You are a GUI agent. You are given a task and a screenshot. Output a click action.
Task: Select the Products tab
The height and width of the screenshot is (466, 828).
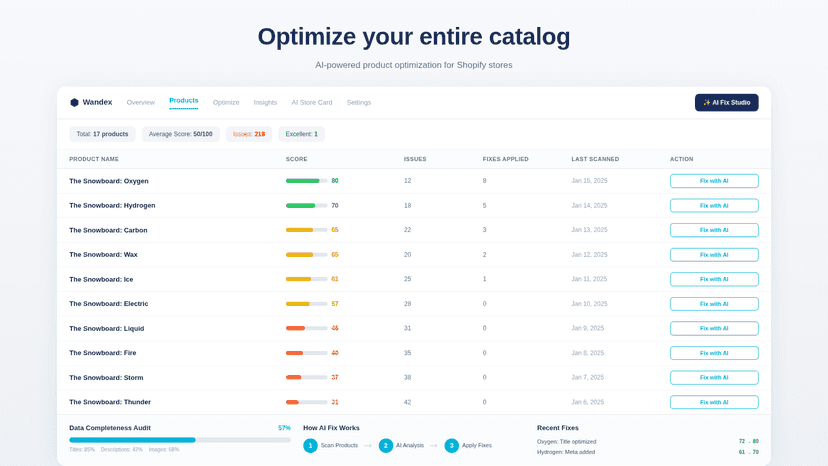[x=184, y=100]
